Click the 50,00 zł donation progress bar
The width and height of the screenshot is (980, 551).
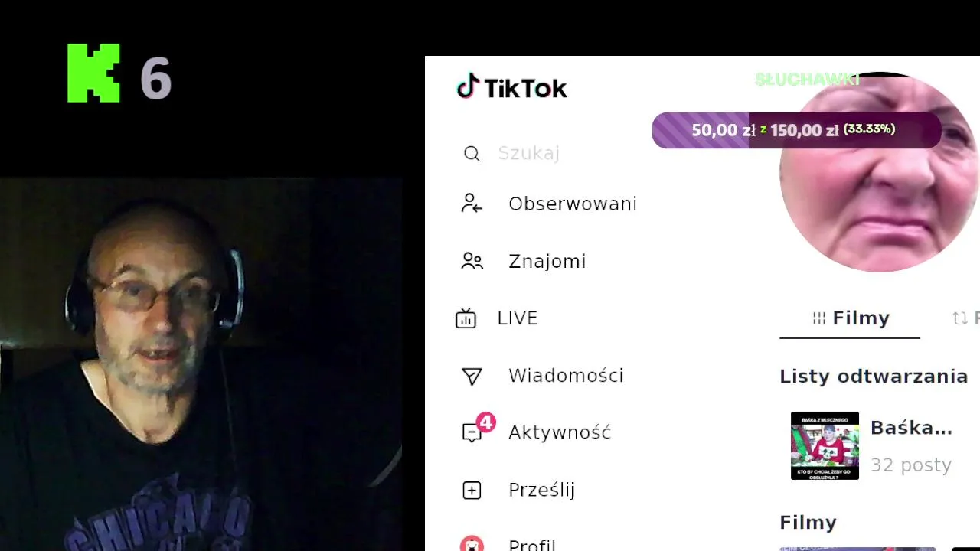796,130
